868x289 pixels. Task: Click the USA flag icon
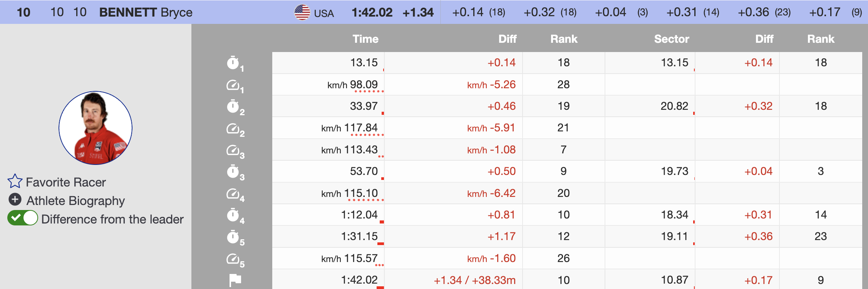(302, 12)
